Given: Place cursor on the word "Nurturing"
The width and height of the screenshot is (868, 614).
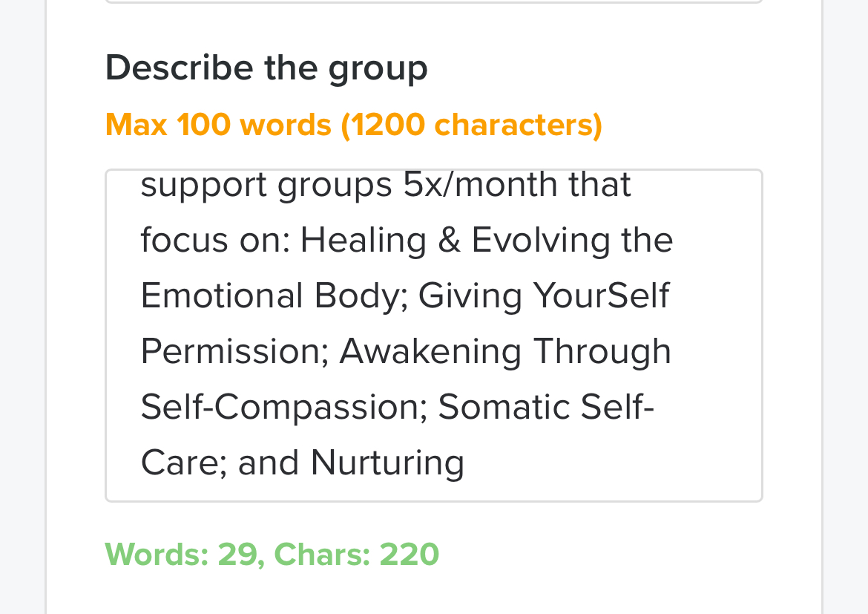Looking at the screenshot, I should (x=387, y=463).
